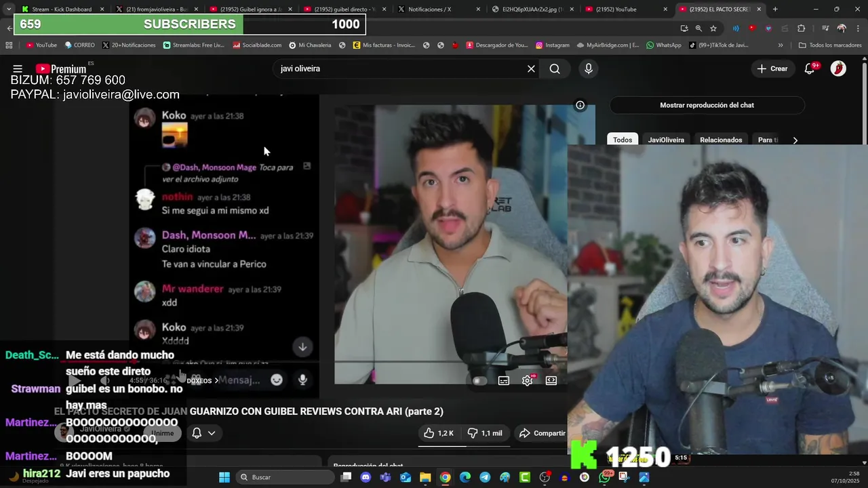Image resolution: width=868 pixels, height=488 pixels.
Task: Open the Windows Start menu
Action: pyautogui.click(x=224, y=477)
